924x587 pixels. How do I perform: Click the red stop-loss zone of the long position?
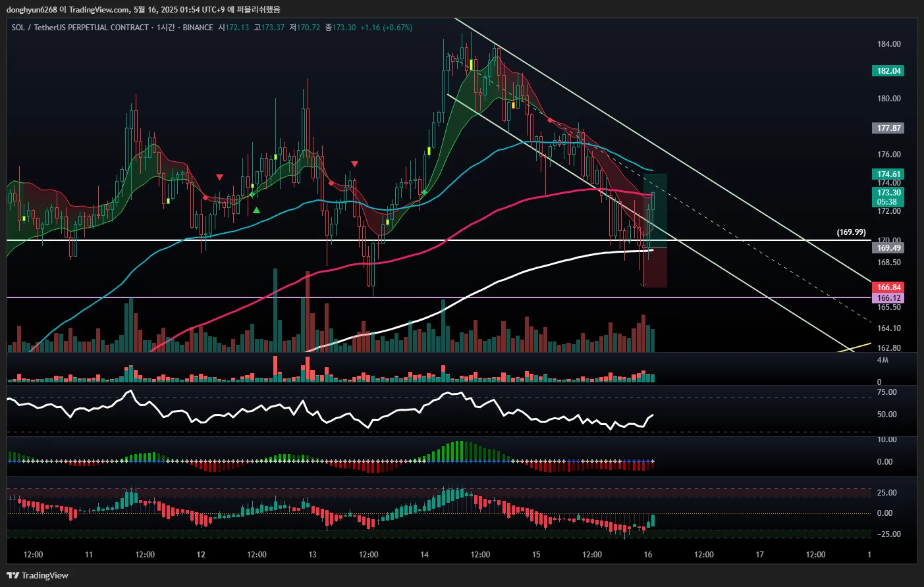[655, 268]
